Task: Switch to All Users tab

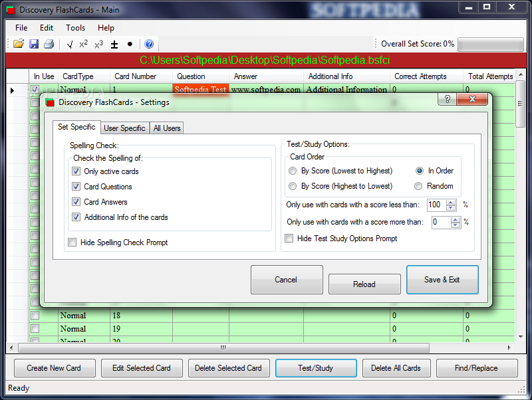Action: point(167,128)
